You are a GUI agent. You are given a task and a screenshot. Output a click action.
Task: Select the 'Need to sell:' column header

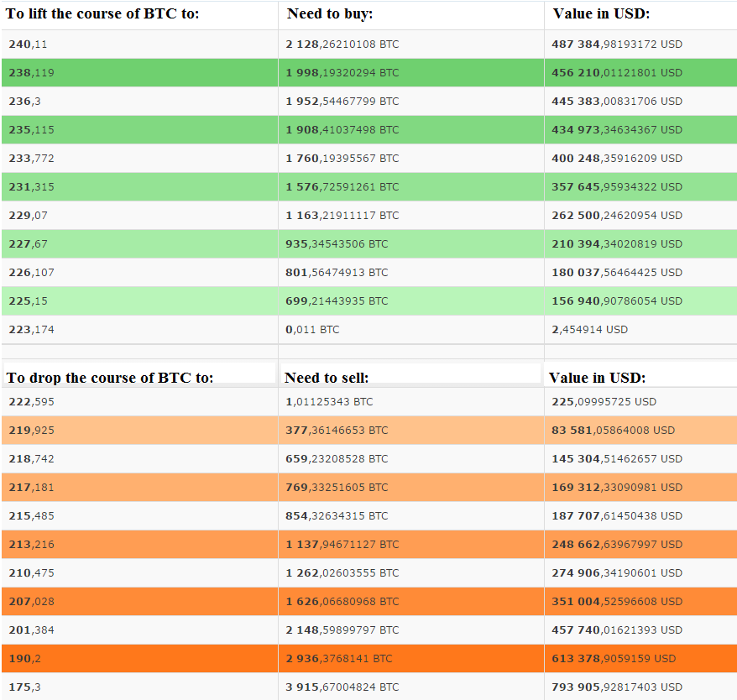click(327, 378)
